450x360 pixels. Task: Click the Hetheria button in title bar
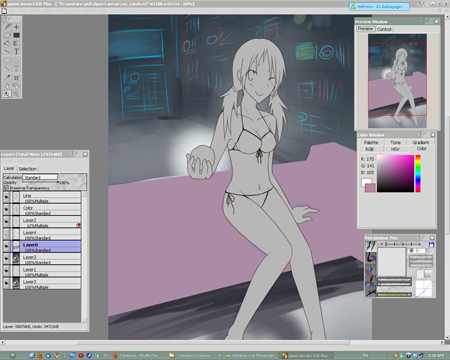[379, 6]
